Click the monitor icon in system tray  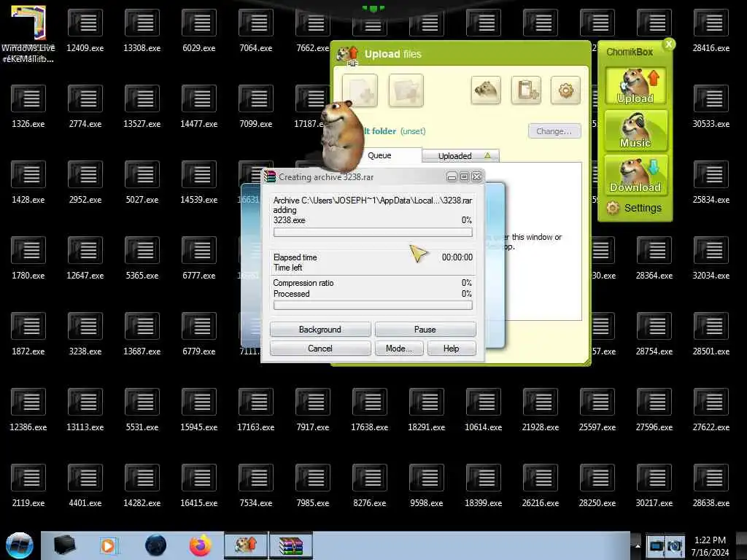pyautogui.click(x=656, y=545)
